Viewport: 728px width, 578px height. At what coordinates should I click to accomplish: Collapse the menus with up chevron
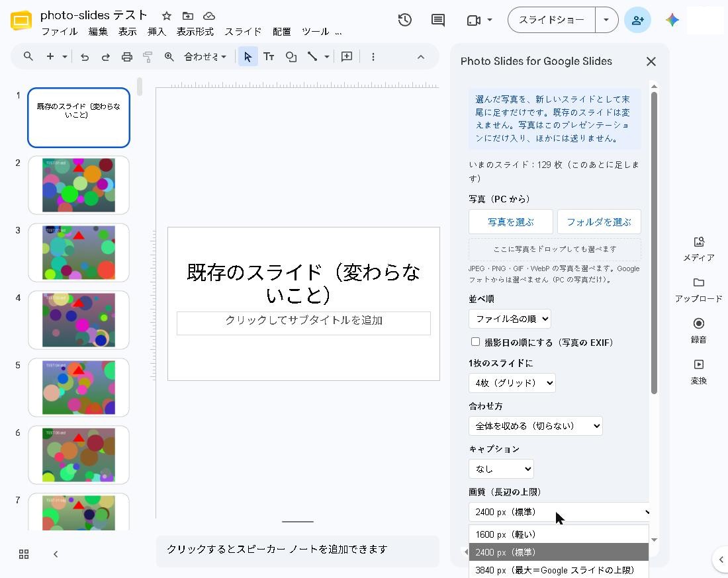[x=421, y=57]
